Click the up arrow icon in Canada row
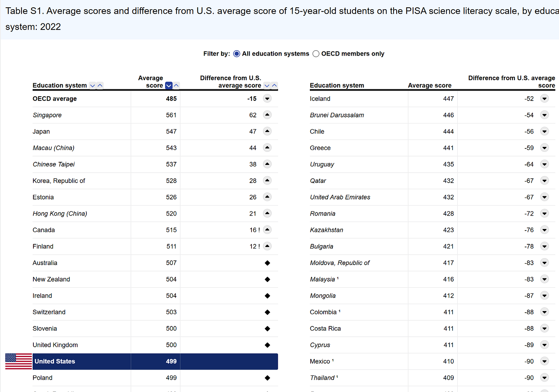This screenshot has width=559, height=392. click(x=267, y=230)
